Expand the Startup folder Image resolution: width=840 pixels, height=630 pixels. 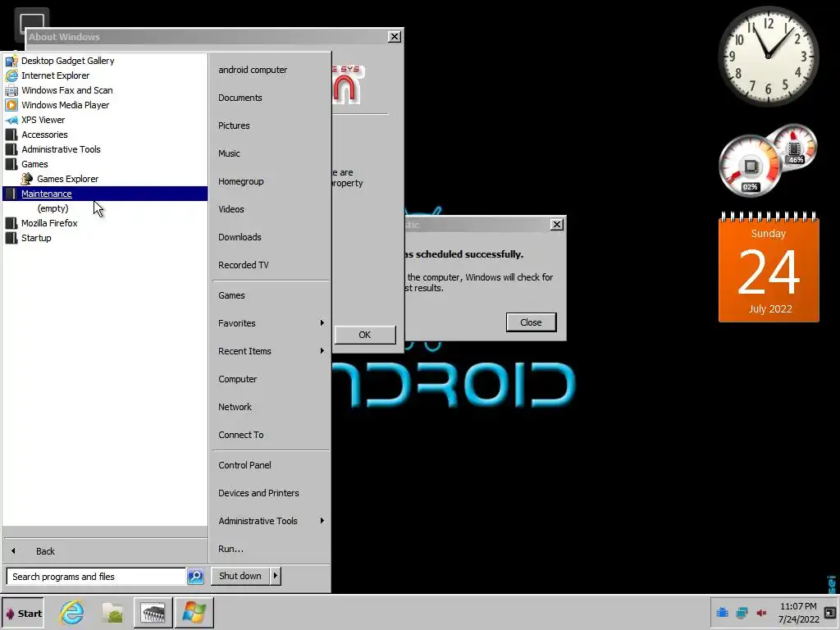pos(36,238)
